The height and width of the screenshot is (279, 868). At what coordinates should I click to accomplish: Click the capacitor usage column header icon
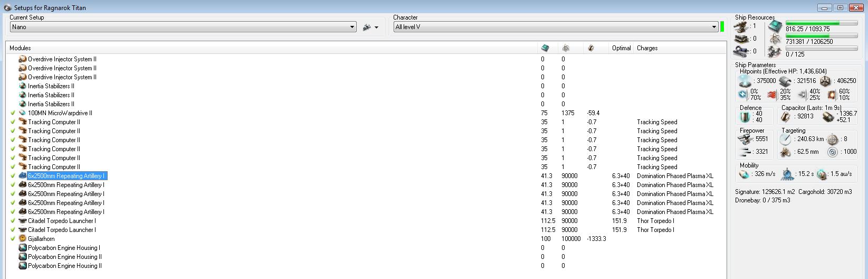590,48
